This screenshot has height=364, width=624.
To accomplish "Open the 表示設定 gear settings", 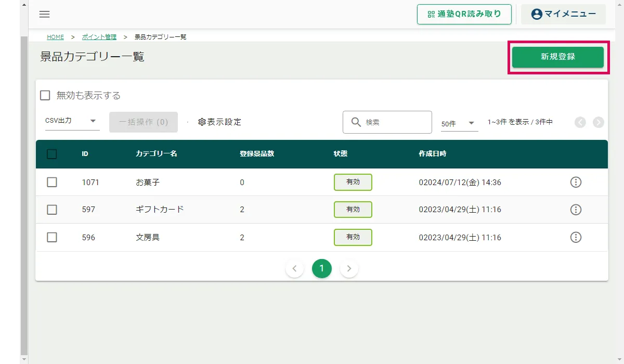I will (220, 122).
